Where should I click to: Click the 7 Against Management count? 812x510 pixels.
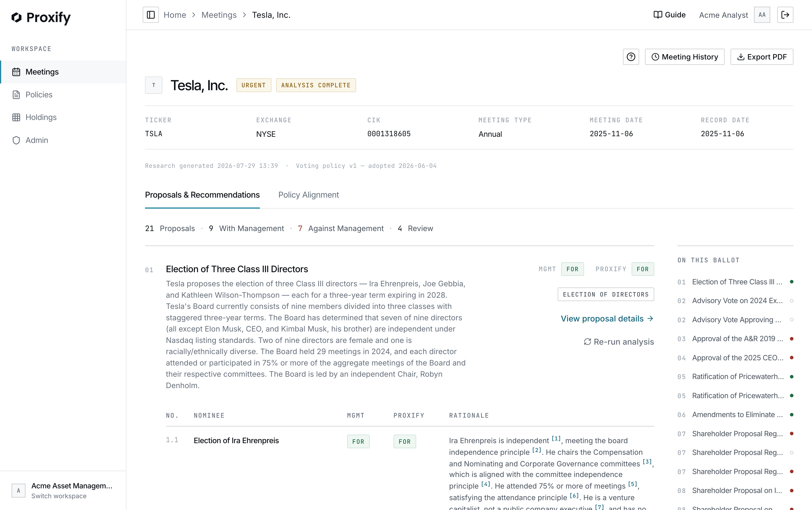tap(341, 228)
